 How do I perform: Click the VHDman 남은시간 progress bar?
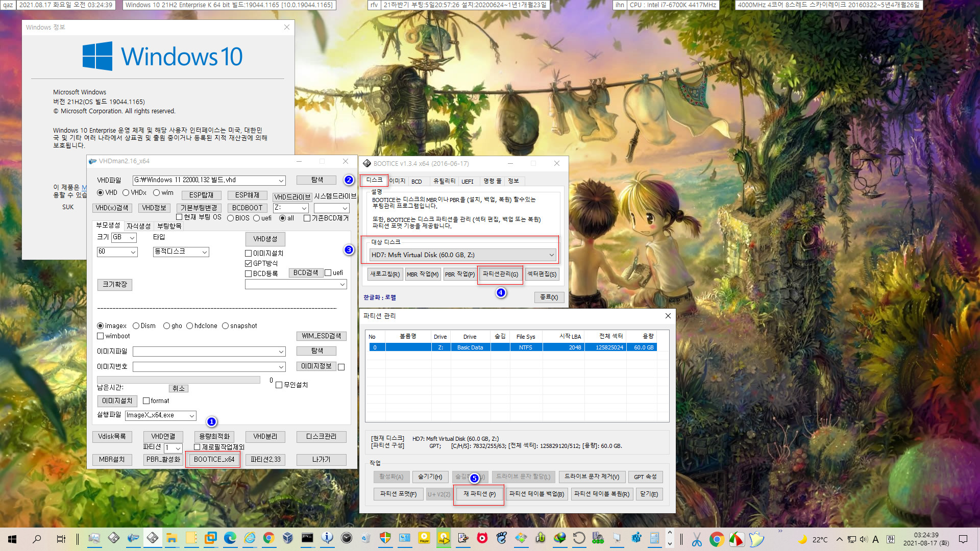pyautogui.click(x=179, y=380)
